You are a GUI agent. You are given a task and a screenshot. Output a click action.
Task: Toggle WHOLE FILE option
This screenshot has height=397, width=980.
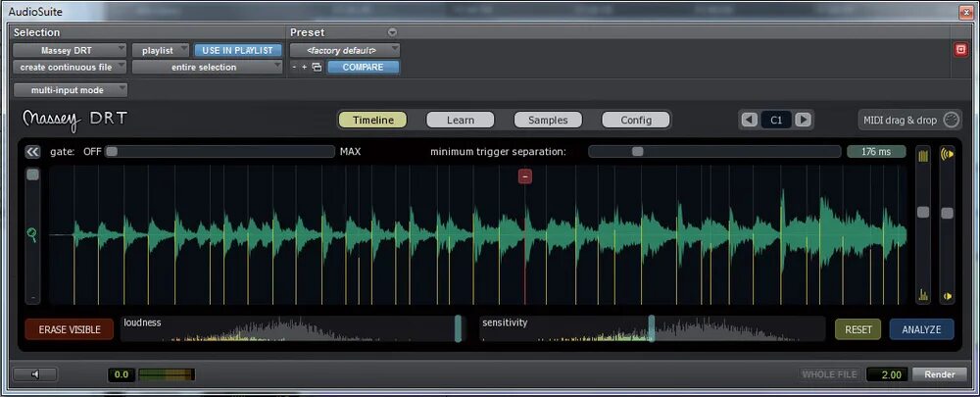[830, 374]
